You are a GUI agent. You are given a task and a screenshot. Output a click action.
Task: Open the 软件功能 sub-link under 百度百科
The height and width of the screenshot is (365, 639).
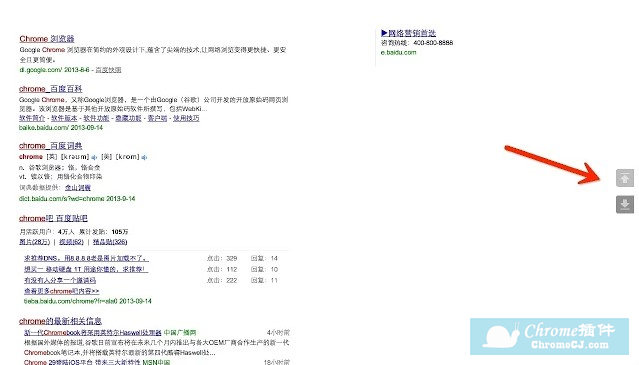point(96,118)
